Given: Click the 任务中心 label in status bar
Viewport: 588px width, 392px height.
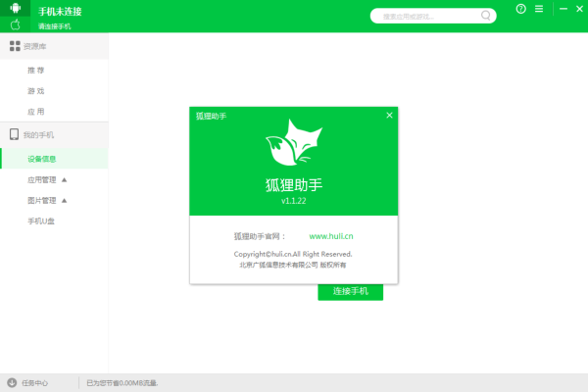Looking at the screenshot, I should 34,383.
